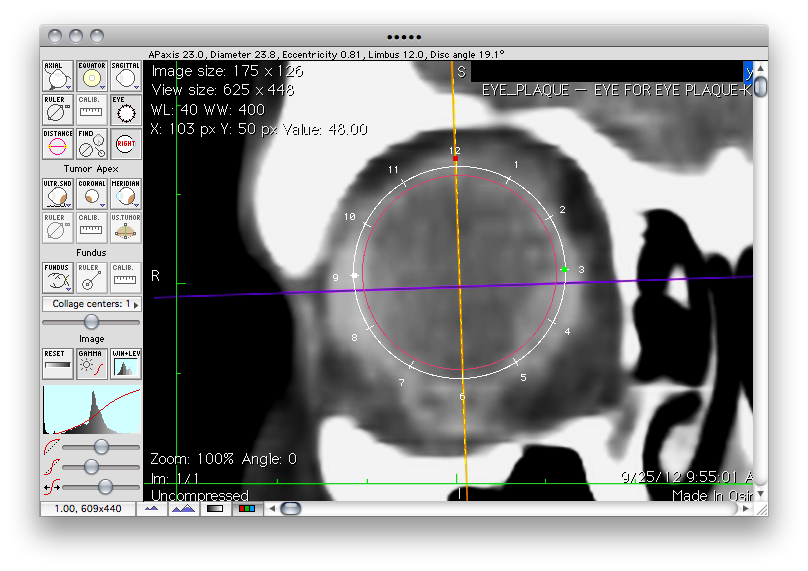Image resolution: width=808 pixels, height=571 pixels.
Task: Click the Gamma adjustment icon
Action: click(x=91, y=363)
